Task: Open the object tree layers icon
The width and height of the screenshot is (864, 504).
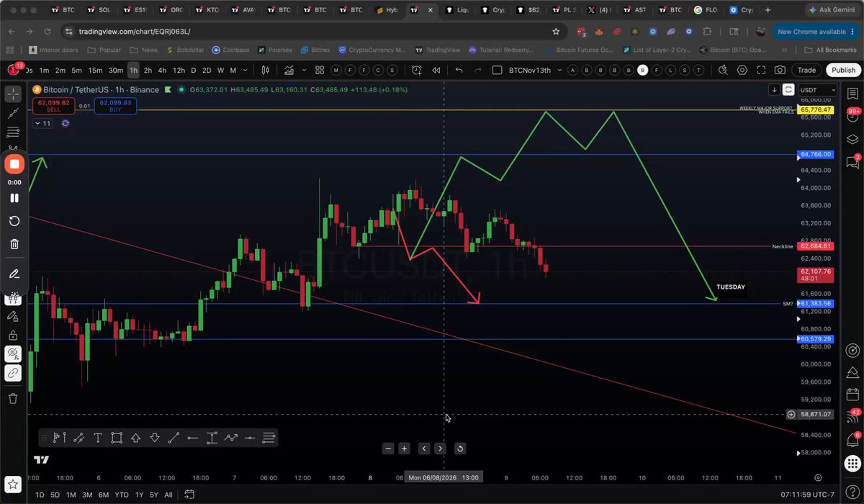Action: coord(852,139)
